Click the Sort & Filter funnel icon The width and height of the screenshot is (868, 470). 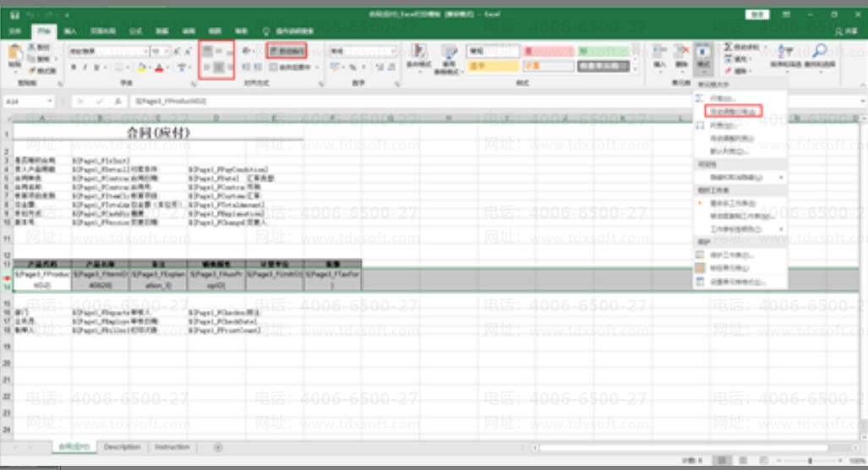[x=785, y=52]
